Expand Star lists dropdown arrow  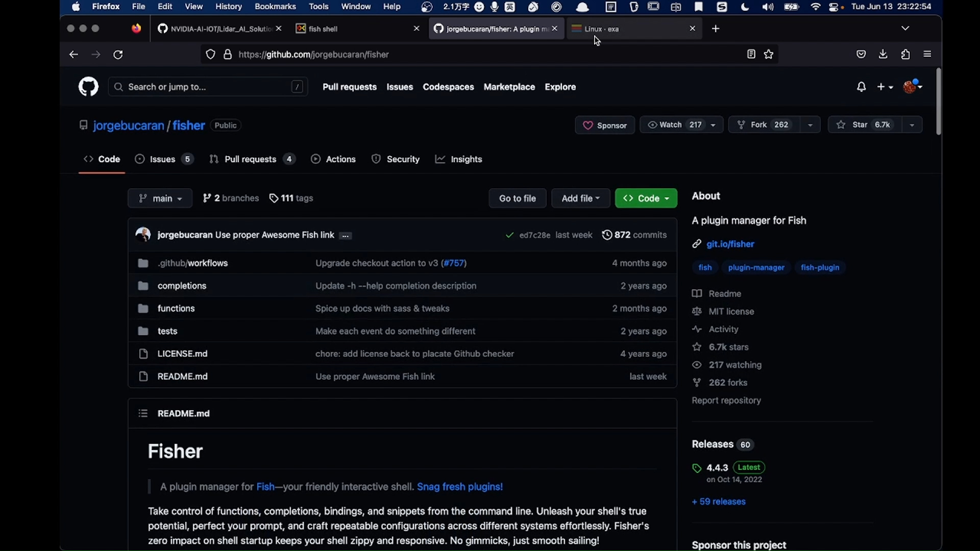click(912, 125)
